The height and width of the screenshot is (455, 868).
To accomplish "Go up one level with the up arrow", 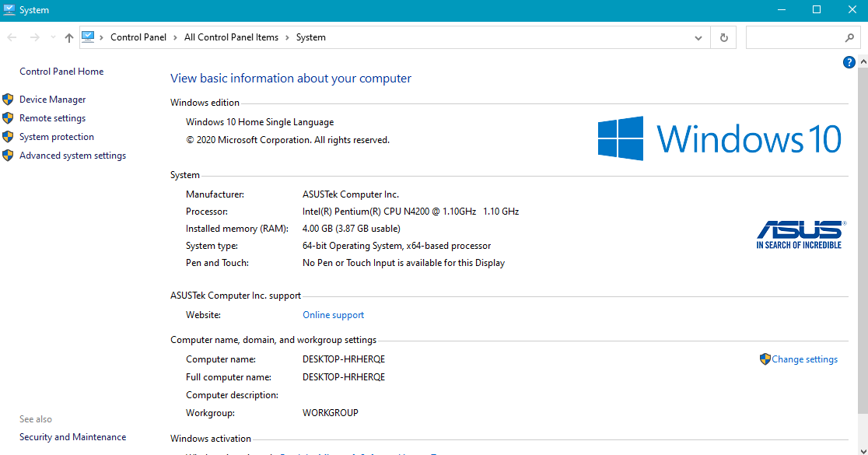I will click(68, 37).
